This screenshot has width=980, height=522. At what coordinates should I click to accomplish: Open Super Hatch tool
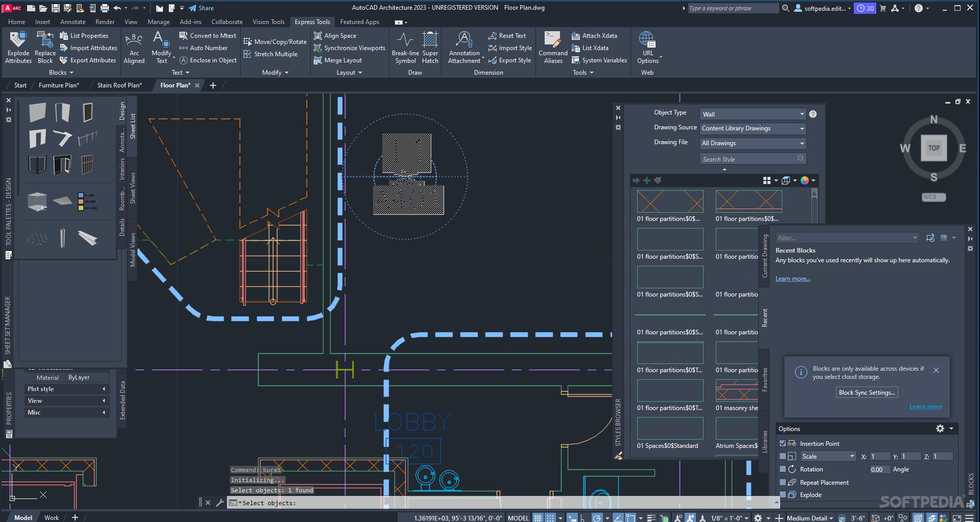pos(430,48)
